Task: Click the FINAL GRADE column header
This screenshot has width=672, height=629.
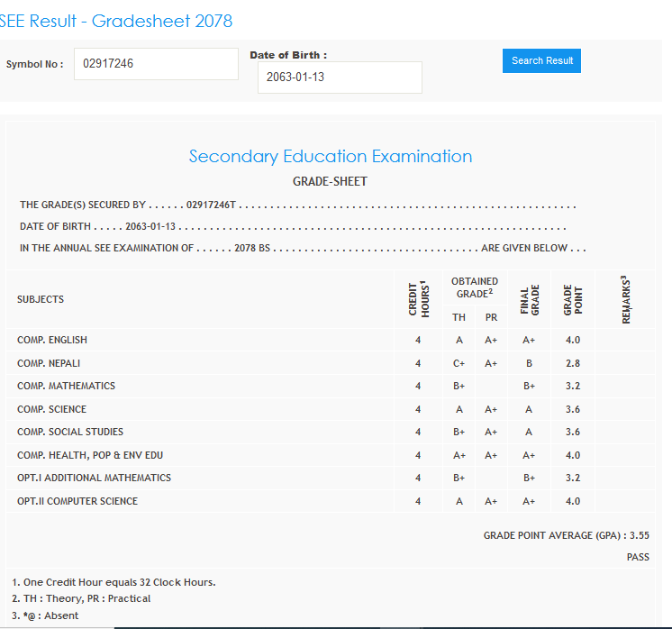Action: point(529,299)
